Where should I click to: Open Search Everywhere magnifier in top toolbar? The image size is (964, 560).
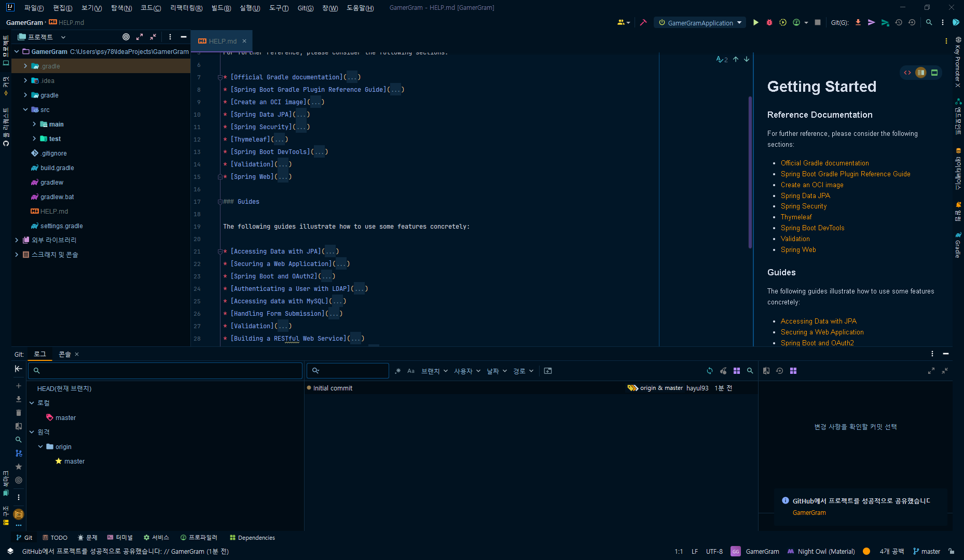(x=929, y=22)
